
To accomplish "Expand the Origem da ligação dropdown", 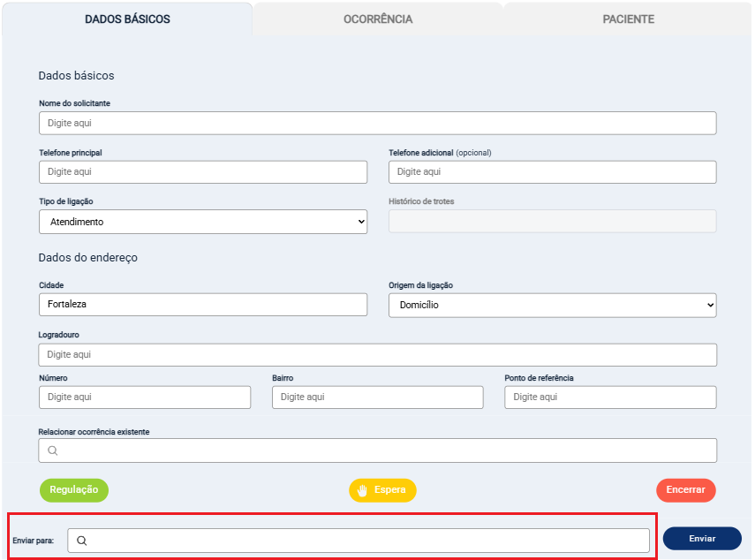I will 552,306.
